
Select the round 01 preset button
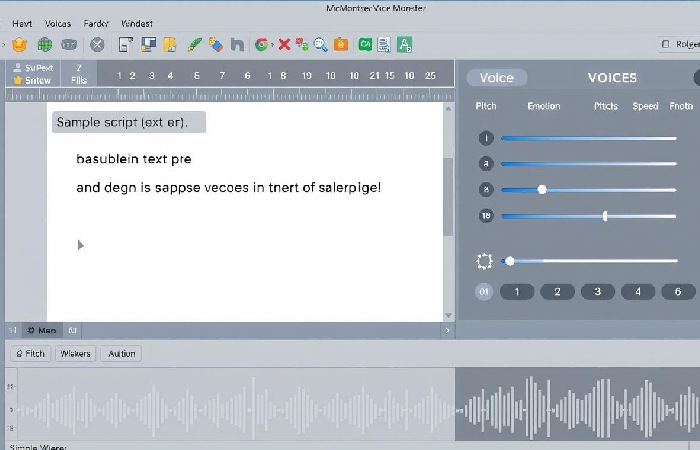[485, 292]
